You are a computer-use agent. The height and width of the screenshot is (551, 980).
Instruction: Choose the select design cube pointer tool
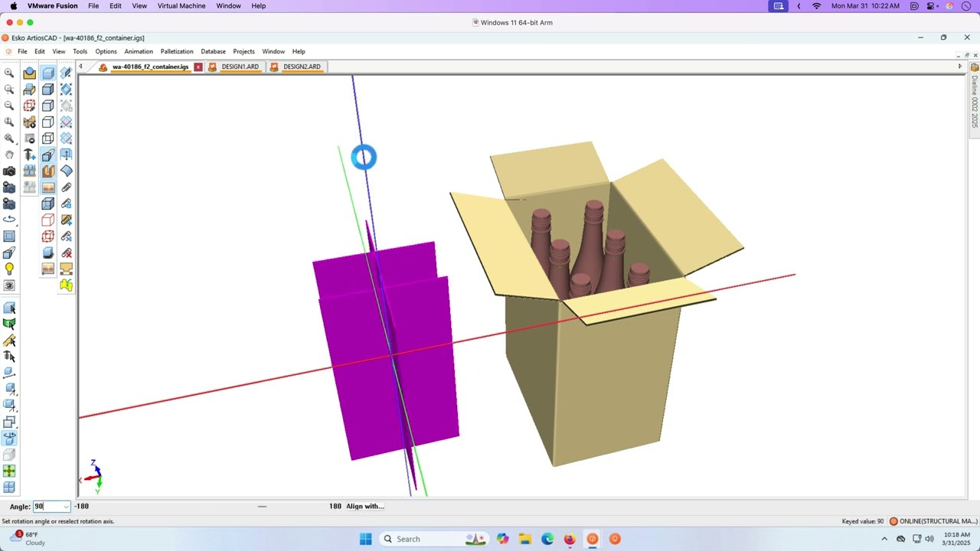9,308
